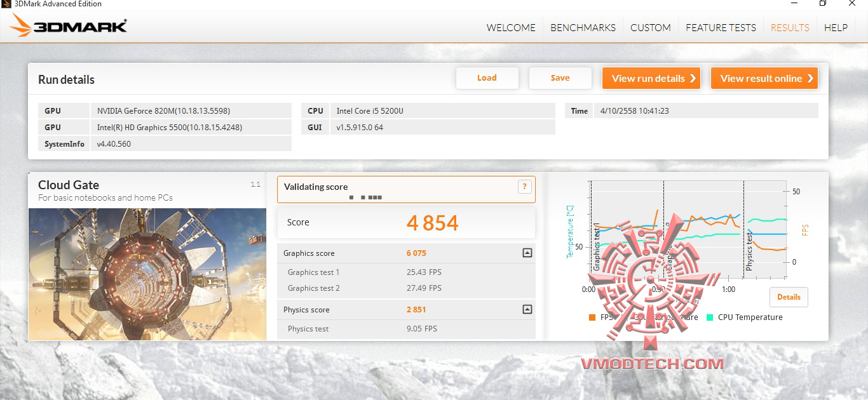This screenshot has height=400, width=868.
Task: Collapse the Physics score section
Action: tap(527, 309)
